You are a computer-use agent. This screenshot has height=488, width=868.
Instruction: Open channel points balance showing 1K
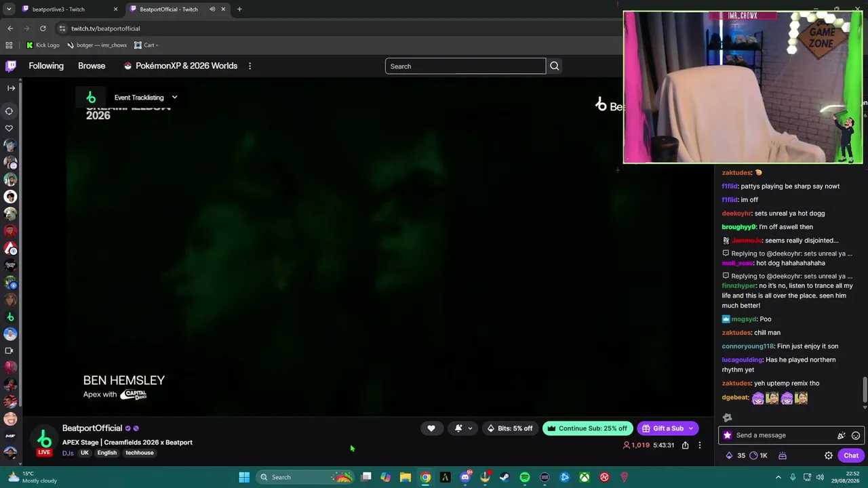[758, 455]
